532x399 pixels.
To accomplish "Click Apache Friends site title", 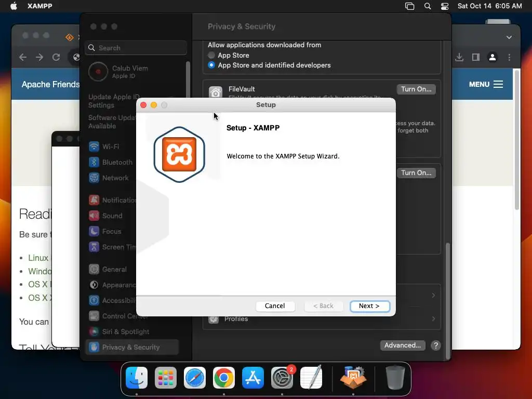I will point(50,84).
